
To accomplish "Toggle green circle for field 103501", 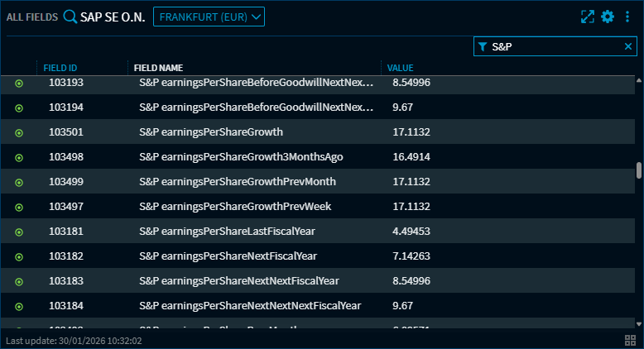I will (x=19, y=132).
